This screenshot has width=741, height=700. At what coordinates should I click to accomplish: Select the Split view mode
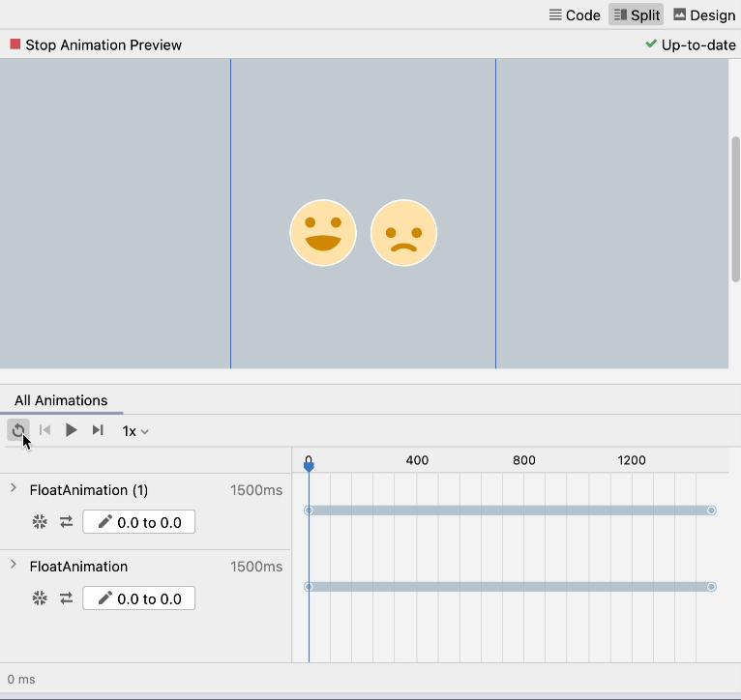click(x=636, y=15)
